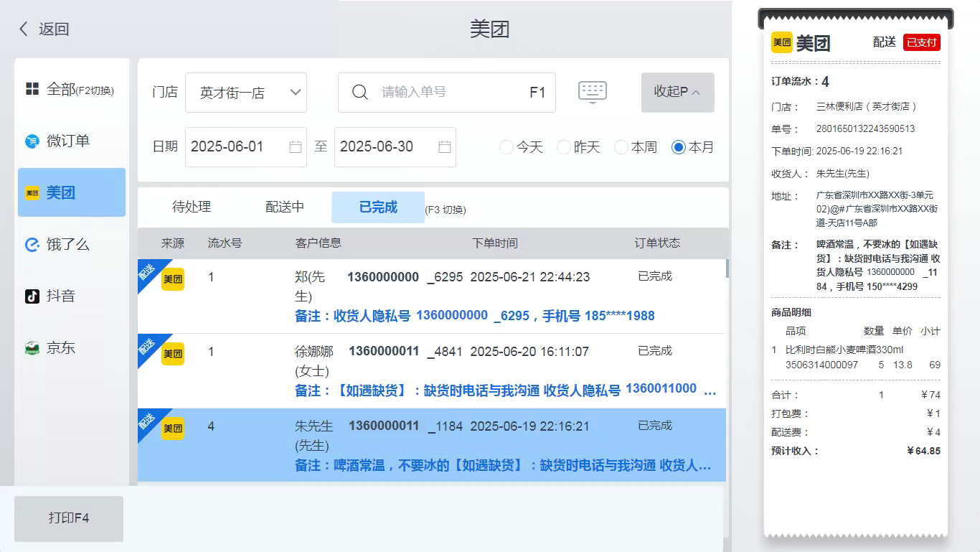Select 抖音 in platform sidebar

(72, 296)
